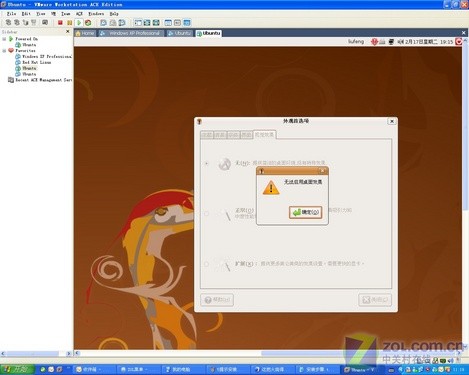
Task: Select the last Ubuntu entry in Favorites
Action: (x=26, y=74)
